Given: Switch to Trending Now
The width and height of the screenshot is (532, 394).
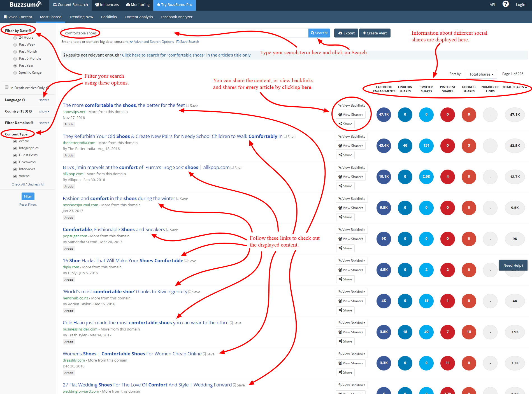Looking at the screenshot, I should pyautogui.click(x=81, y=17).
